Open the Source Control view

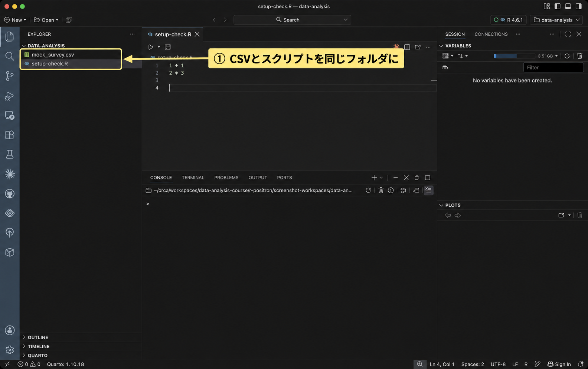pyautogui.click(x=10, y=76)
